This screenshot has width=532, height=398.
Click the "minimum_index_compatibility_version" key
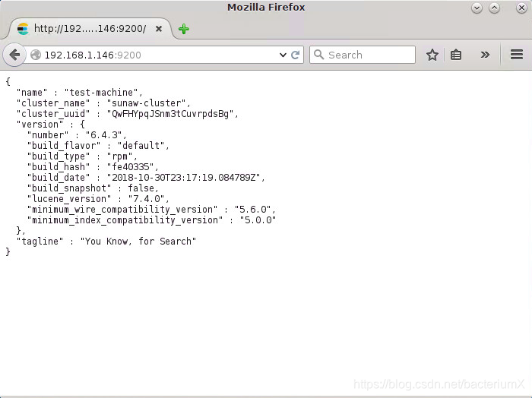(125, 220)
